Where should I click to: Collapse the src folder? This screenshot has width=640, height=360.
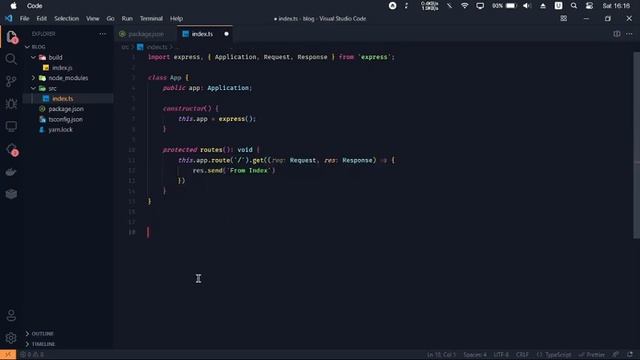(x=33, y=88)
